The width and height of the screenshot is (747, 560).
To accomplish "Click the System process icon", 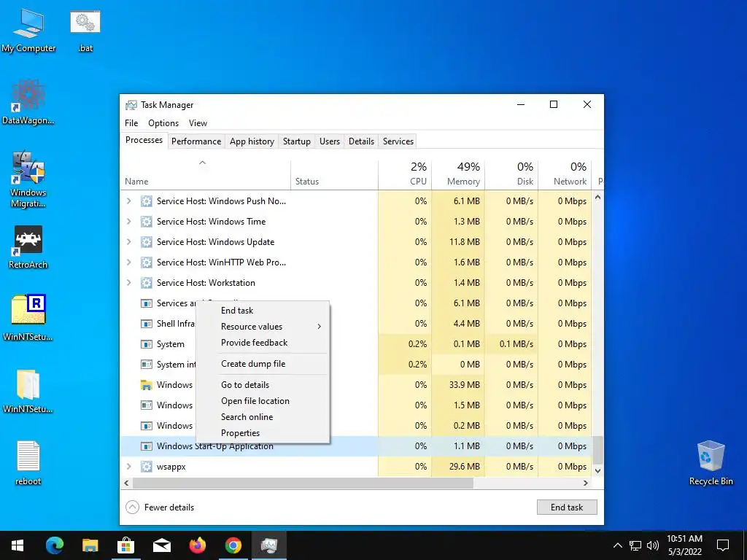I will click(146, 344).
